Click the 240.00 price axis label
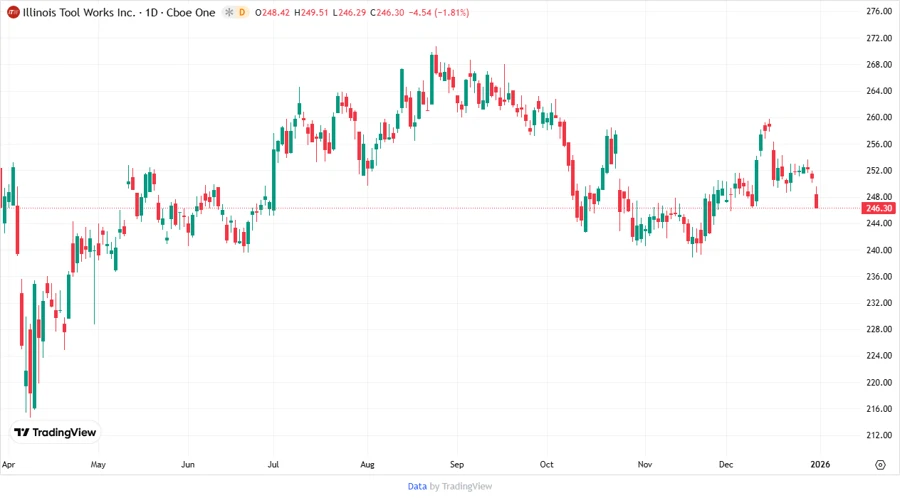The height and width of the screenshot is (498, 900). (879, 250)
